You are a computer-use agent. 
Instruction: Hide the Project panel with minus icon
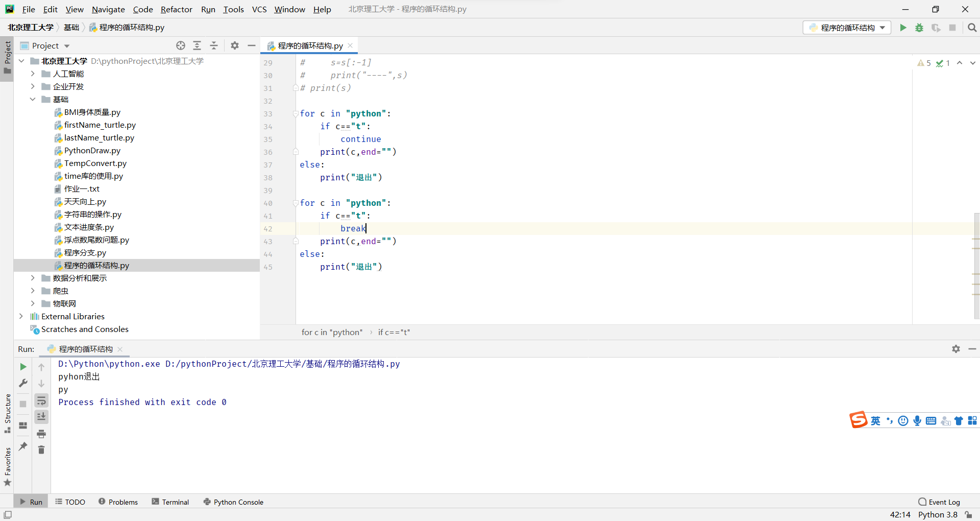(252, 45)
